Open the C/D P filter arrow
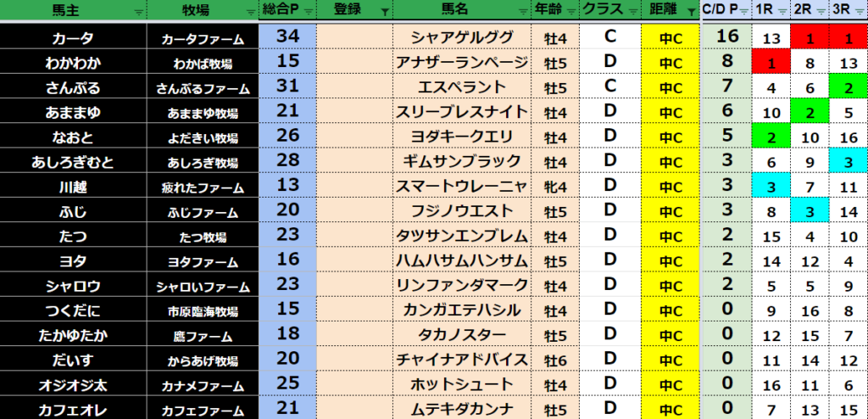 743,12
